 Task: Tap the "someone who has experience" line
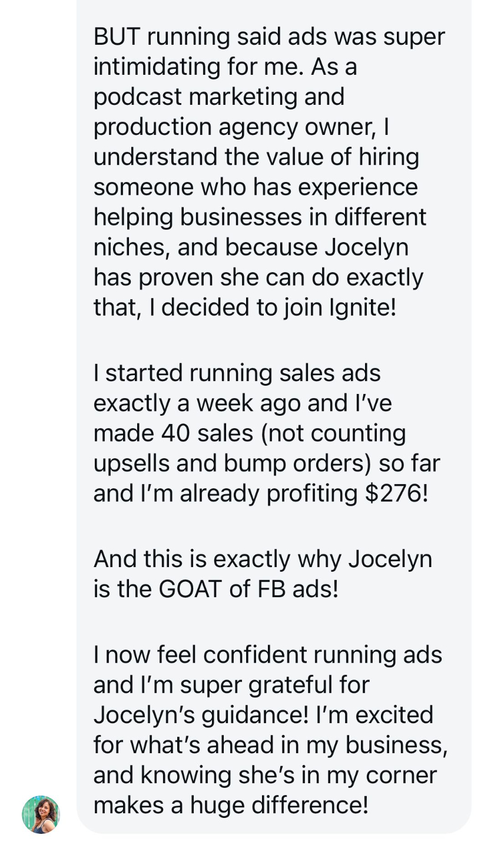coord(256,187)
